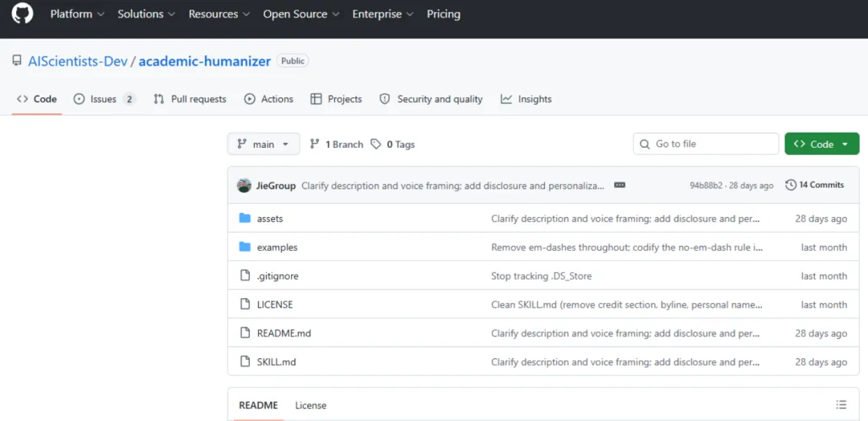Open the Platform dropdown menu
Viewport: 868px width, 421px height.
(77, 14)
